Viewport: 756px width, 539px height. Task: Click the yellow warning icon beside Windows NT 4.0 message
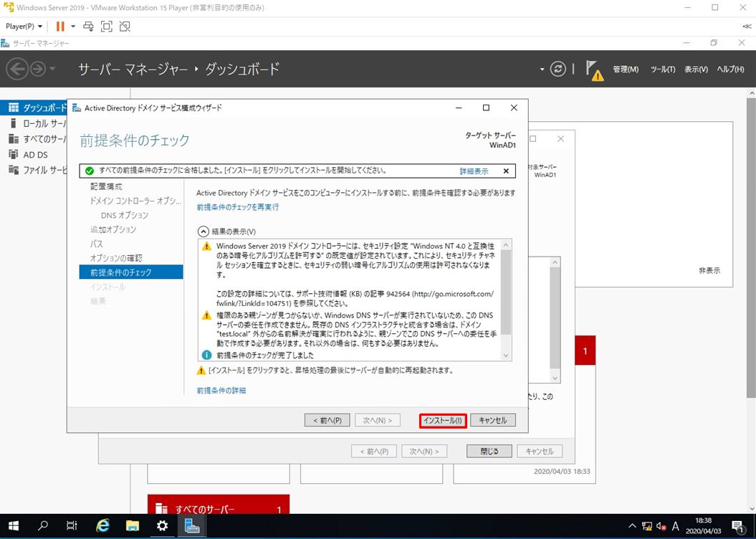point(207,247)
